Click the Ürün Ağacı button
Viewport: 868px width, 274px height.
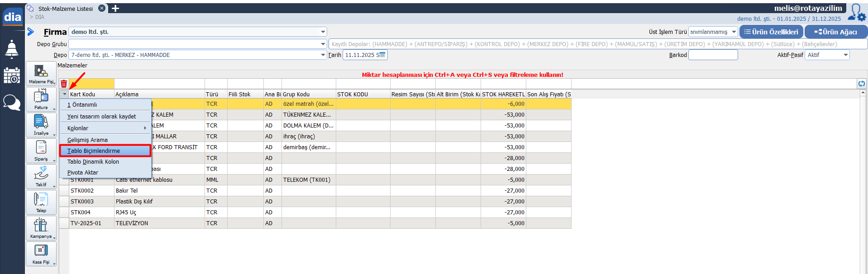pyautogui.click(x=835, y=32)
